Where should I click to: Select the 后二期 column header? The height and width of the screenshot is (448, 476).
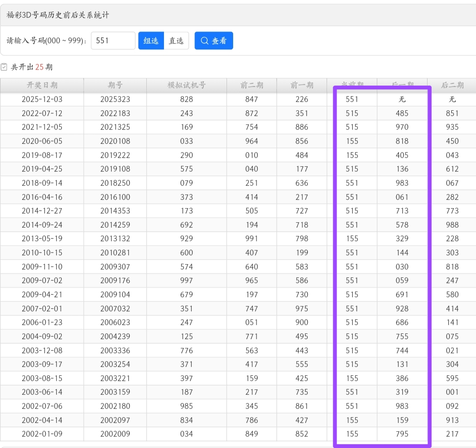[x=452, y=85]
